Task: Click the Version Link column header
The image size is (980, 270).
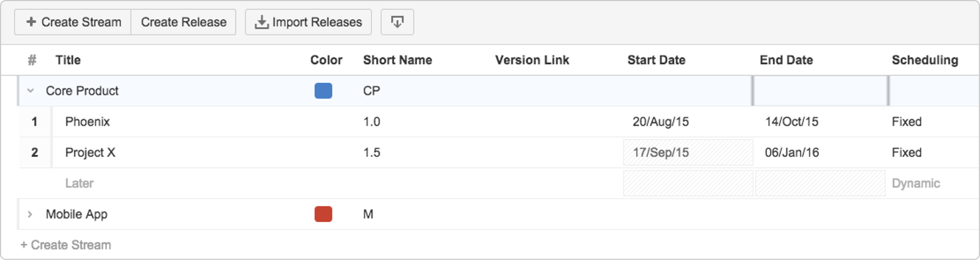Action: click(532, 60)
